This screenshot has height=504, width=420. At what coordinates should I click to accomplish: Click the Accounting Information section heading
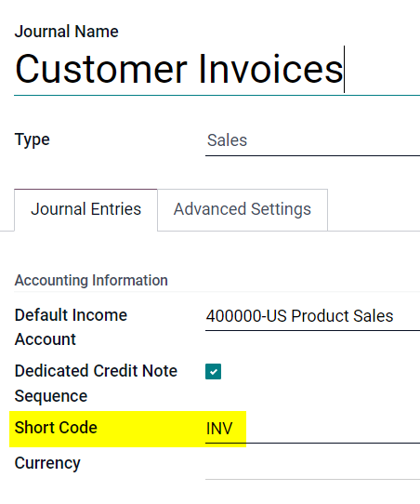pos(91,280)
